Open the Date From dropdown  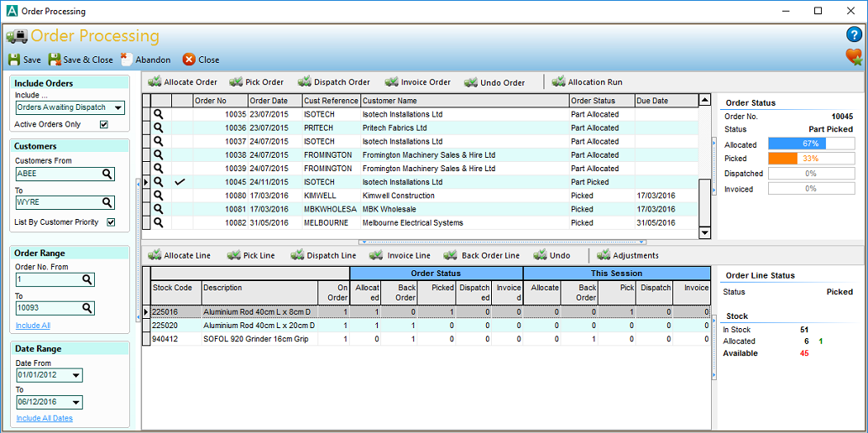pyautogui.click(x=76, y=375)
